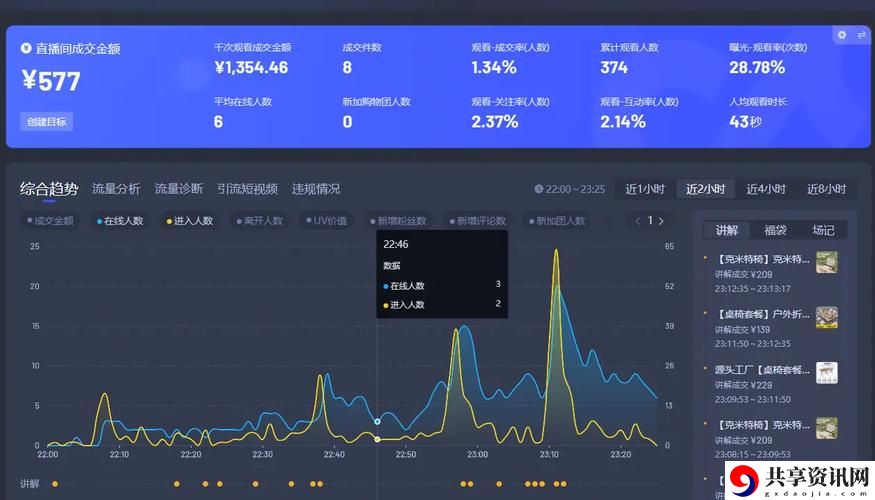Click the 22:00~23:25 time range text

point(575,189)
